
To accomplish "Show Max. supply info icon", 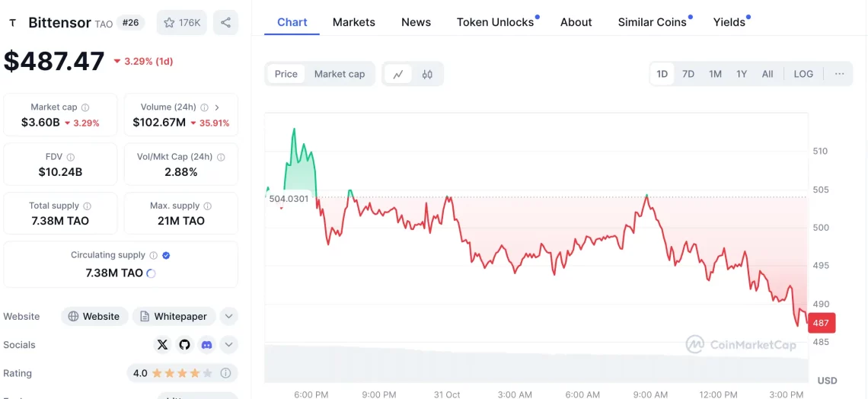I will click(x=208, y=206).
